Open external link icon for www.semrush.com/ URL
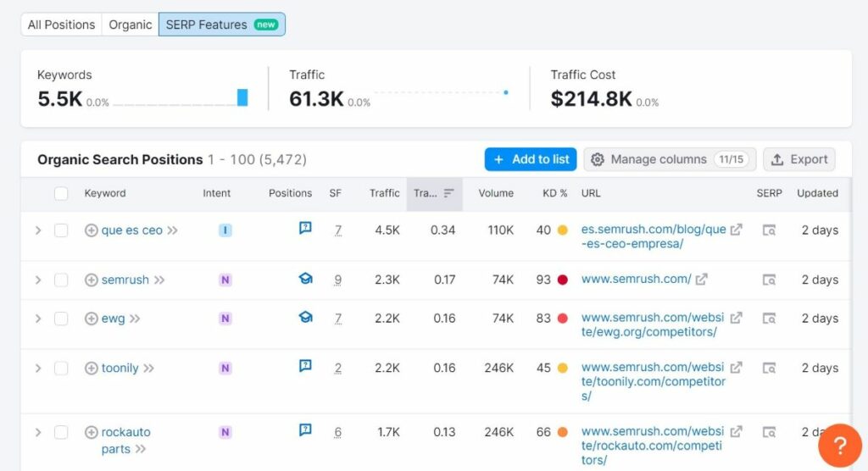This screenshot has width=868, height=471. [701, 280]
